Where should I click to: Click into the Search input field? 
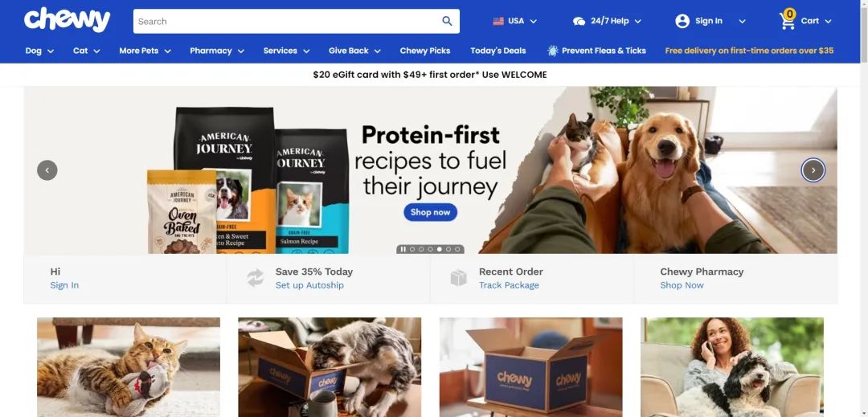point(287,21)
